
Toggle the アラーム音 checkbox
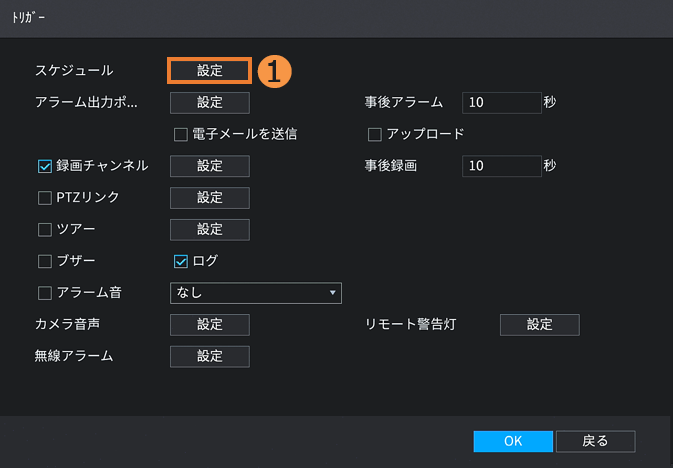pyautogui.click(x=44, y=293)
